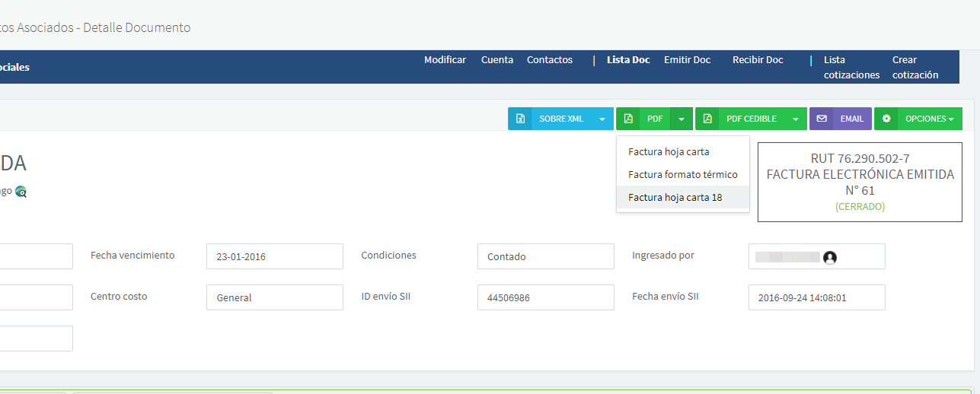Screen dimensions: 980x394
Task: Click the PDF Cedible document icon
Action: [x=707, y=119]
